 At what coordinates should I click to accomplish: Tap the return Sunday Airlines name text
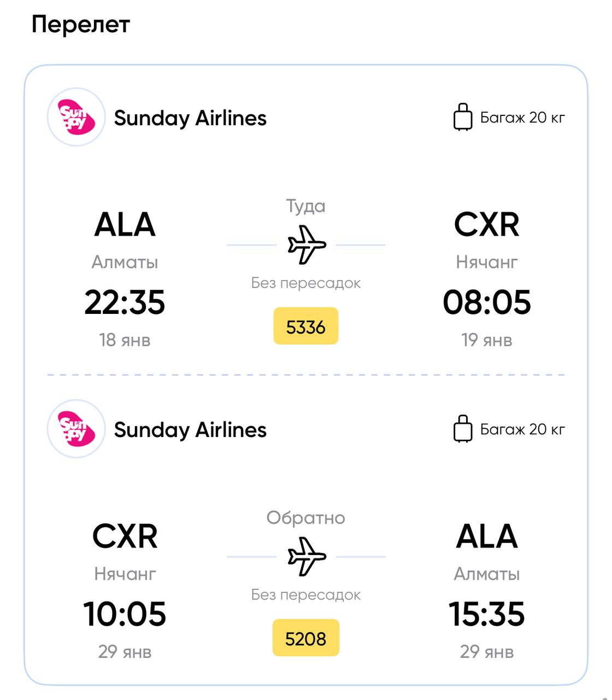coord(190,430)
